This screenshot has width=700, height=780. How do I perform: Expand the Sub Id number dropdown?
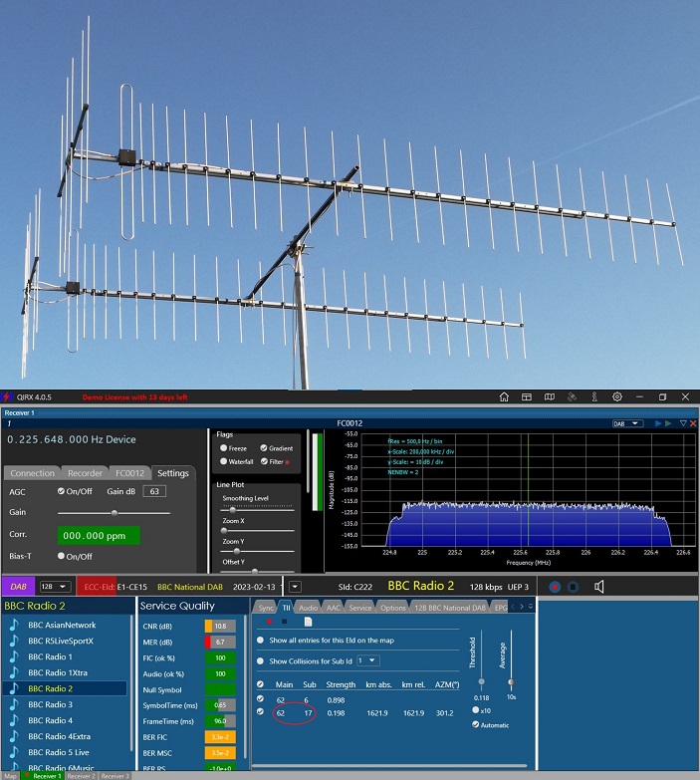coord(368,660)
